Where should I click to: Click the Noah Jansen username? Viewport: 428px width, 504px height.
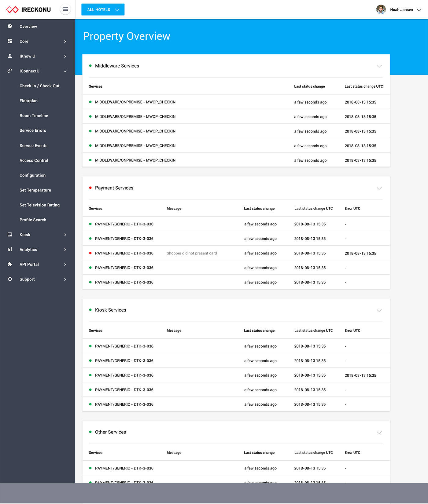coord(401,10)
